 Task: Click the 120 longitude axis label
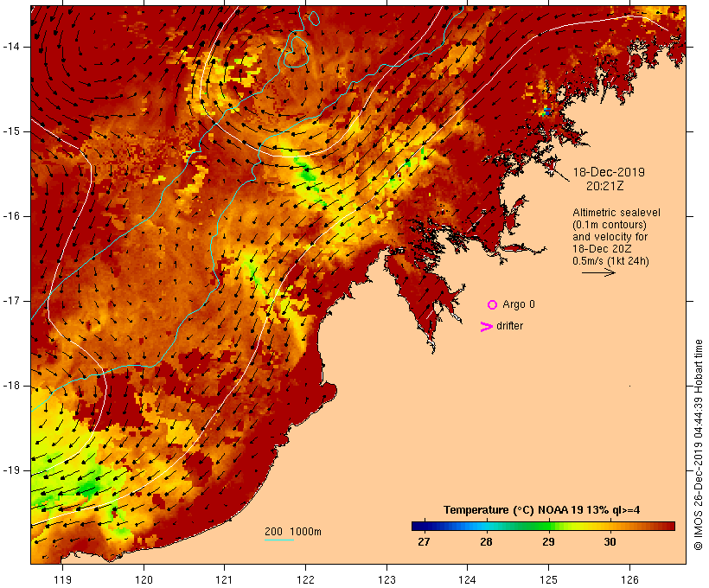click(x=144, y=579)
